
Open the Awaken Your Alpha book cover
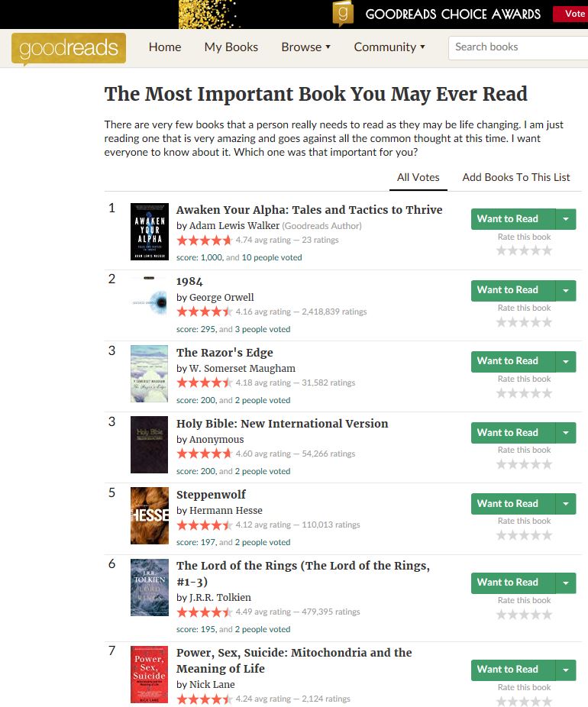149,232
